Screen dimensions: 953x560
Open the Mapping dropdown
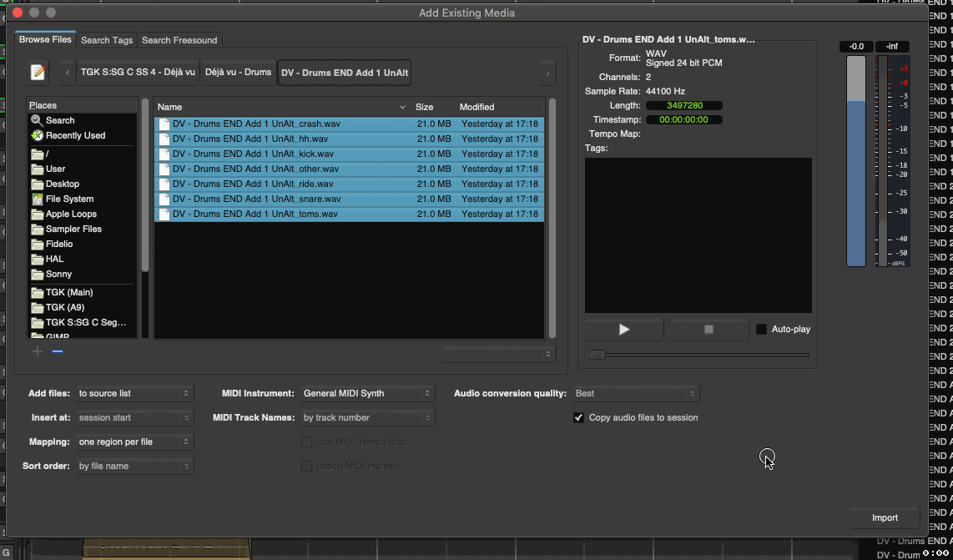click(134, 441)
